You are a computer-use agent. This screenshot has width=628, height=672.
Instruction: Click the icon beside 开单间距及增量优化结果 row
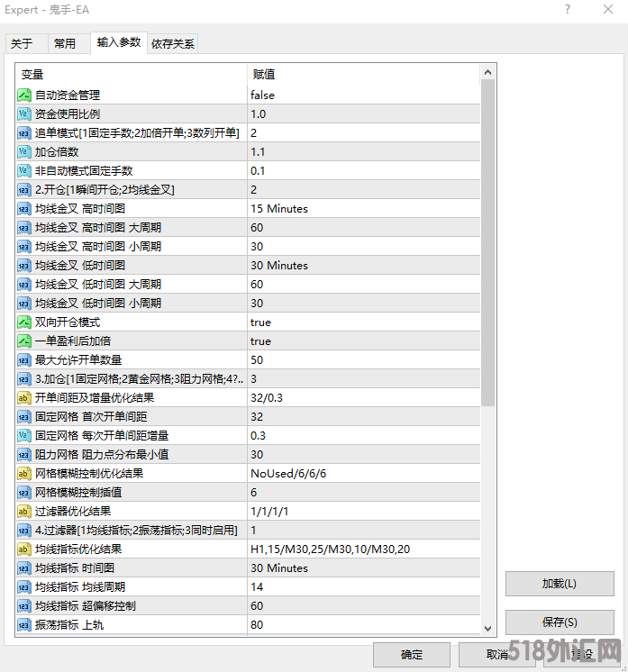[24, 397]
